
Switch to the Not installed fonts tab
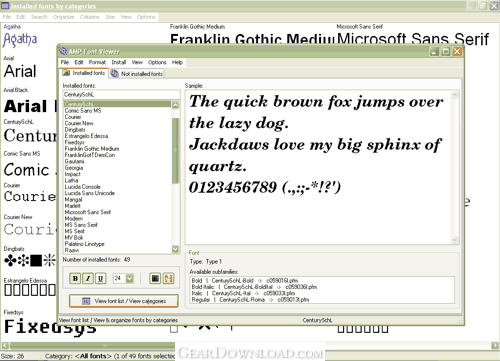click(137, 74)
